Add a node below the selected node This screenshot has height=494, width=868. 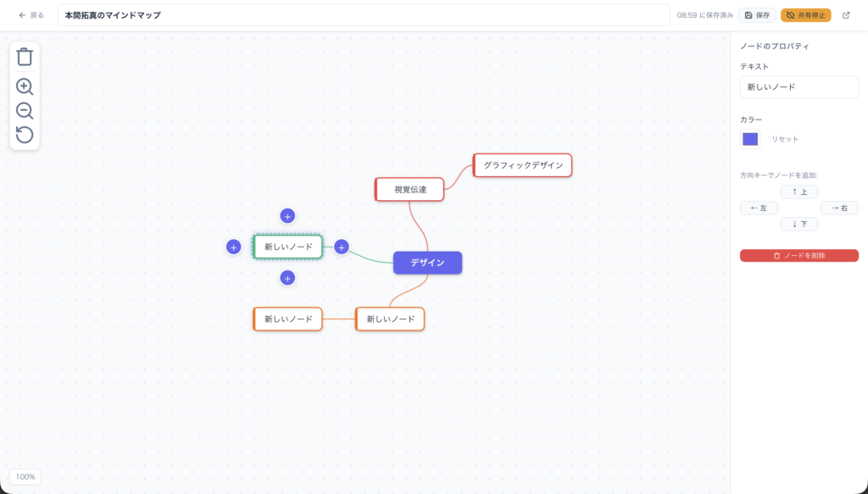(x=287, y=278)
